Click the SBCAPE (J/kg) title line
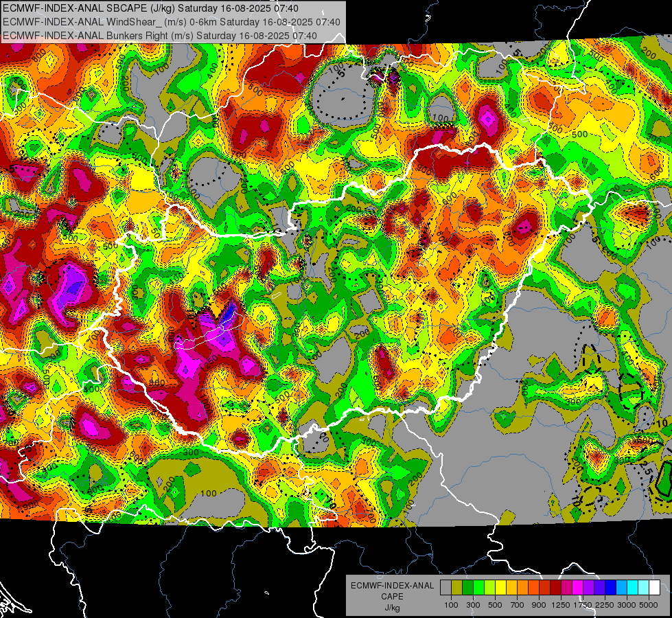The image size is (672, 618). click(150, 8)
